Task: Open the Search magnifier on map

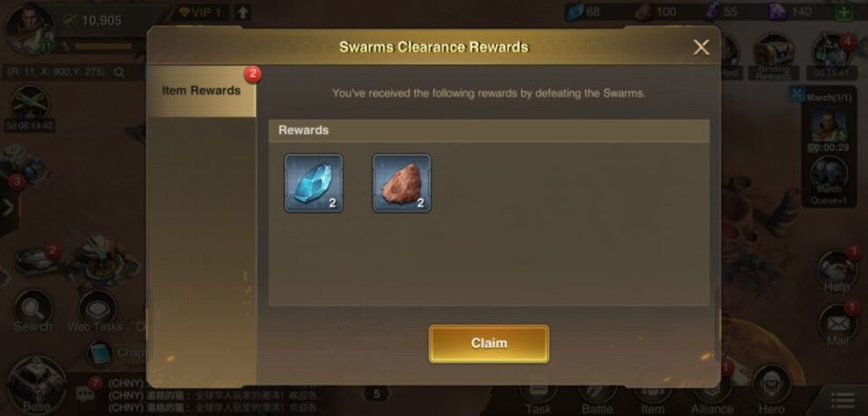Action: pos(33,310)
